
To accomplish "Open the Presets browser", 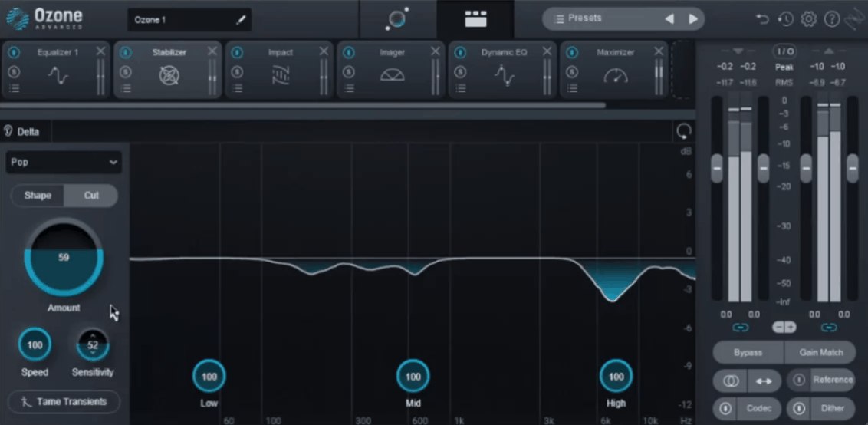I will point(578,18).
